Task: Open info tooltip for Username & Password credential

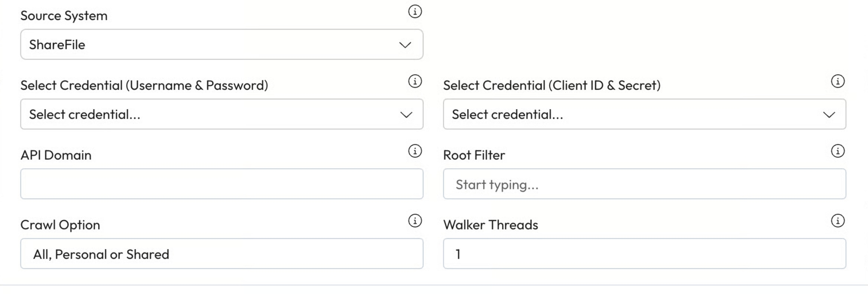Action: pos(415,81)
